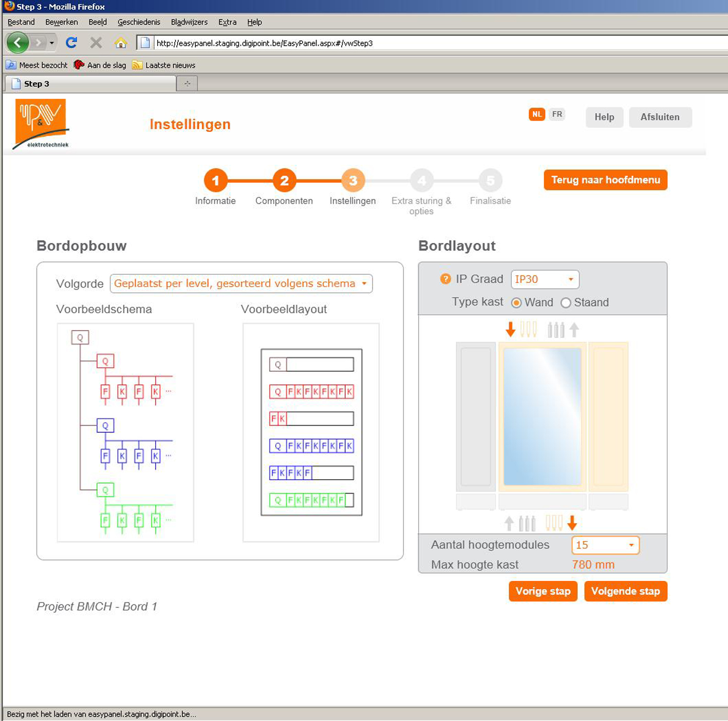This screenshot has width=728, height=721.
Task: Go to step 2 Componenten circle
Action: click(284, 180)
